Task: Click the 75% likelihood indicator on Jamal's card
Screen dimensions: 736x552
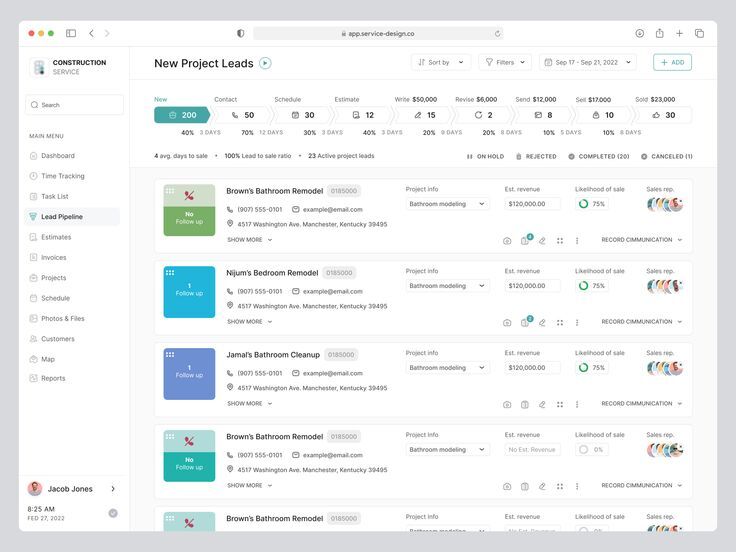Action: (591, 368)
